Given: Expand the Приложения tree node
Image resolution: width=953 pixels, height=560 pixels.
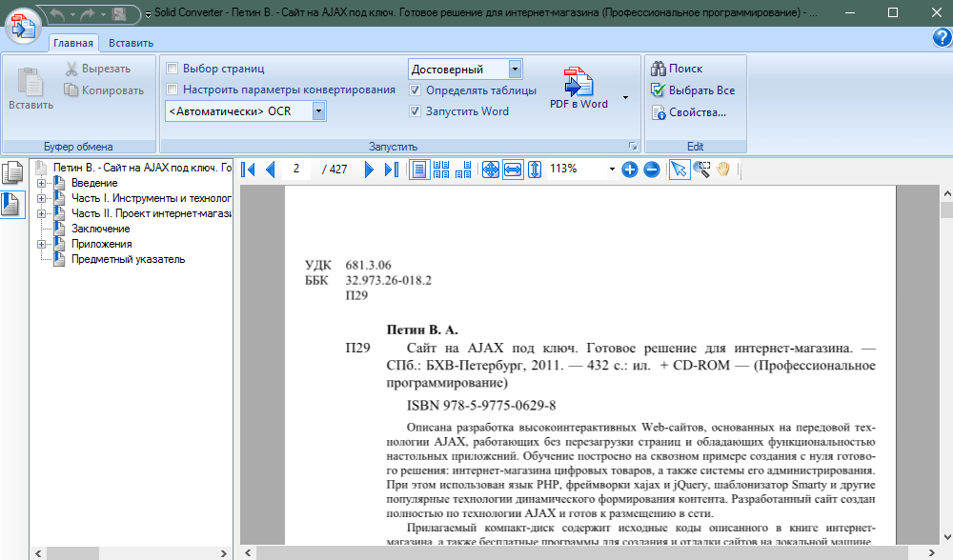Looking at the screenshot, I should coord(42,244).
